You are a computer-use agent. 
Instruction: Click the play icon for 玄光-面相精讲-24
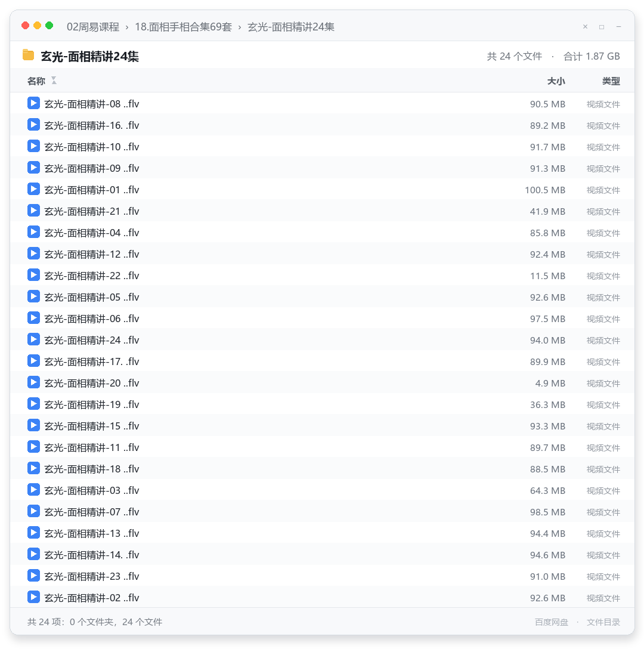point(33,340)
